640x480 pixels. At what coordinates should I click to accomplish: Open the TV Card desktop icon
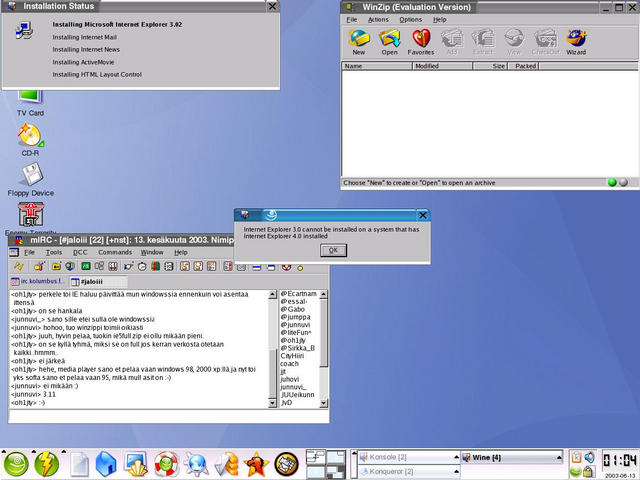pyautogui.click(x=30, y=97)
